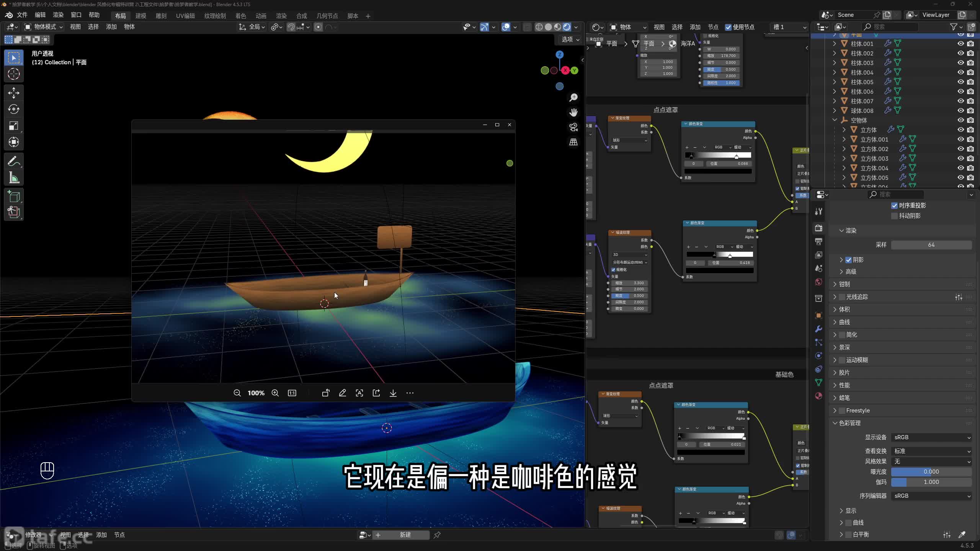Open the 查看变换 标准 dropdown
Viewport: 980px width, 551px height.
point(931,451)
